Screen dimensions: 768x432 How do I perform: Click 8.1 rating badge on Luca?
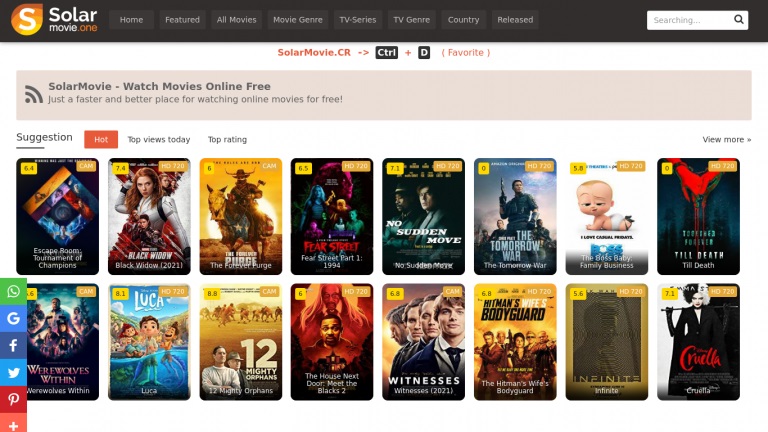[x=120, y=293]
